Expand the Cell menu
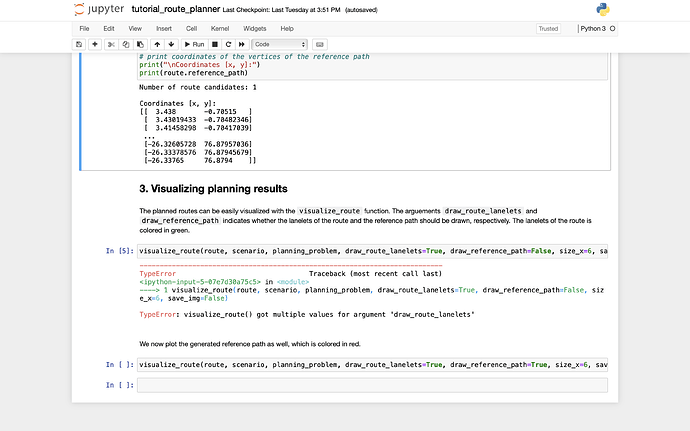This screenshot has height=431, width=690. [x=191, y=29]
